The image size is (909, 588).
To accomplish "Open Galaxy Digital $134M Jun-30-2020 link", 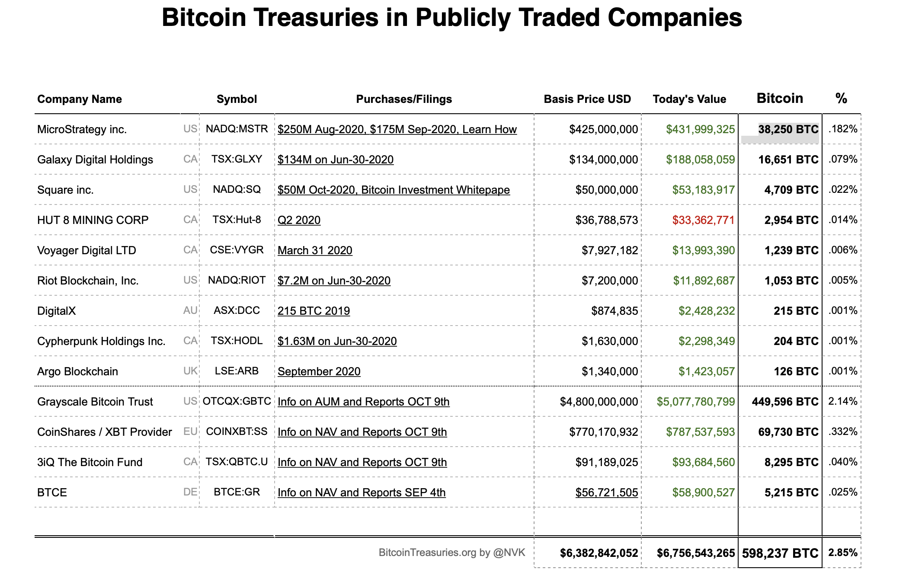I will click(335, 160).
